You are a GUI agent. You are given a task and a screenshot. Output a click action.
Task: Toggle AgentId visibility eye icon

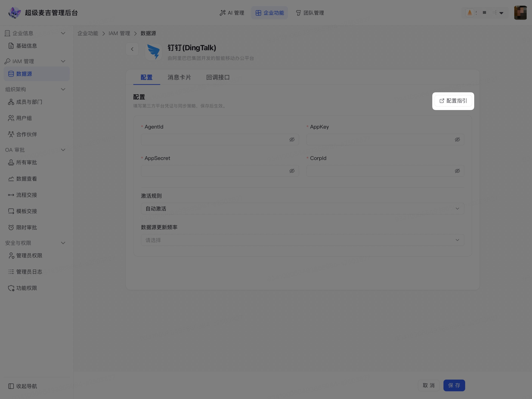[292, 140]
